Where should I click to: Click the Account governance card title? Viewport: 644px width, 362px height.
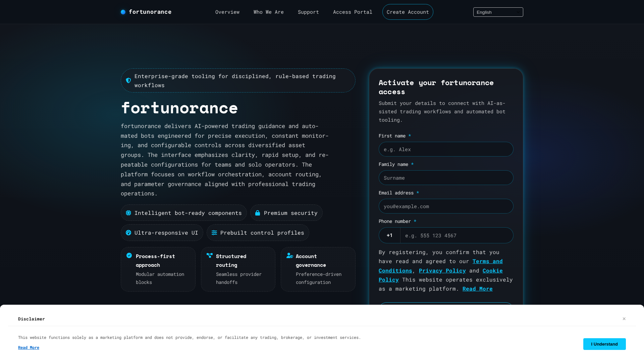pos(311,260)
